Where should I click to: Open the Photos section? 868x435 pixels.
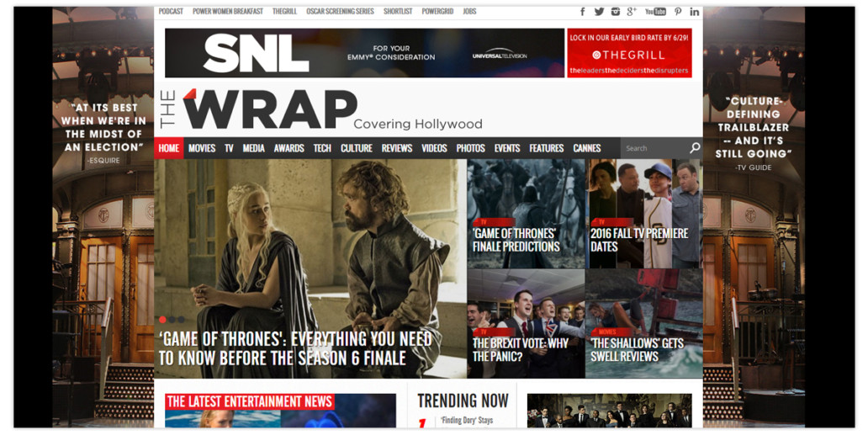pos(470,148)
